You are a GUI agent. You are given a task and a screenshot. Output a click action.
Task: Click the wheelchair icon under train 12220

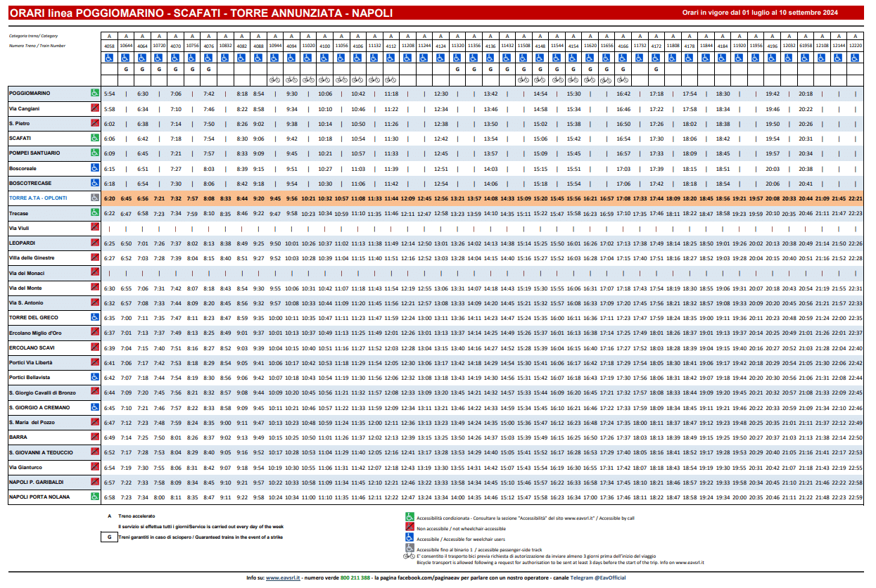856,58
